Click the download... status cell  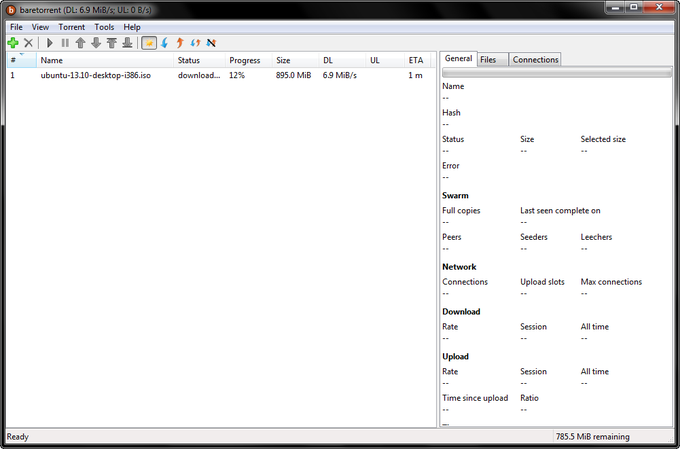pyautogui.click(x=199, y=75)
